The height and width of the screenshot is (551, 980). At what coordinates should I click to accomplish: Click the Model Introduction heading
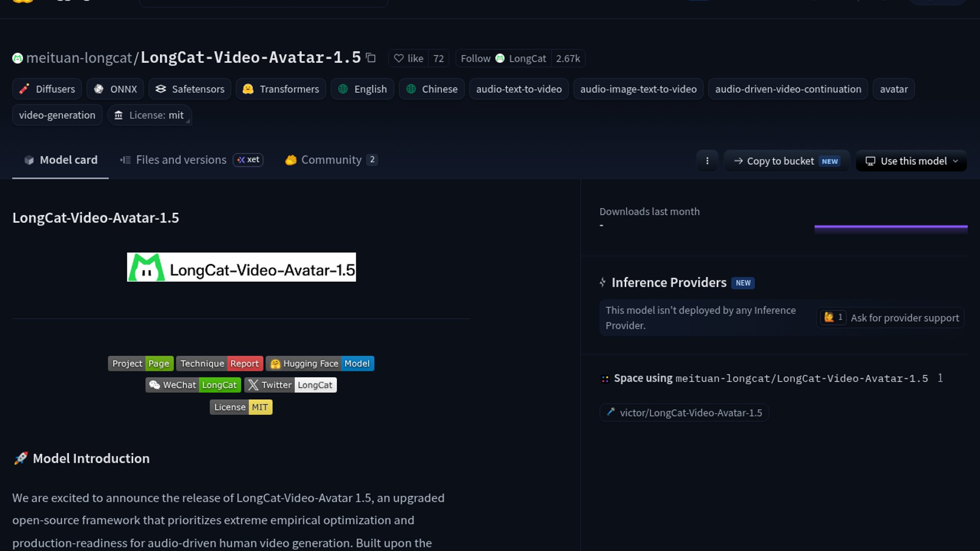(x=91, y=458)
